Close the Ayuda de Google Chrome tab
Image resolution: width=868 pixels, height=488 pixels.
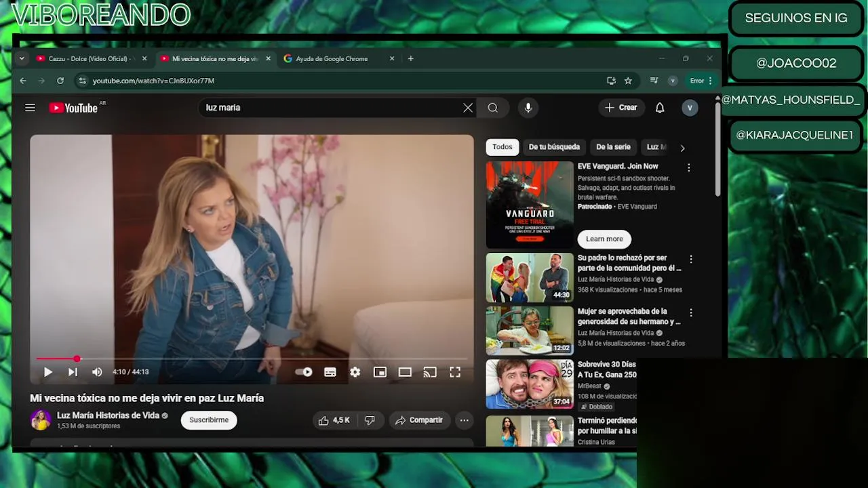(392, 59)
